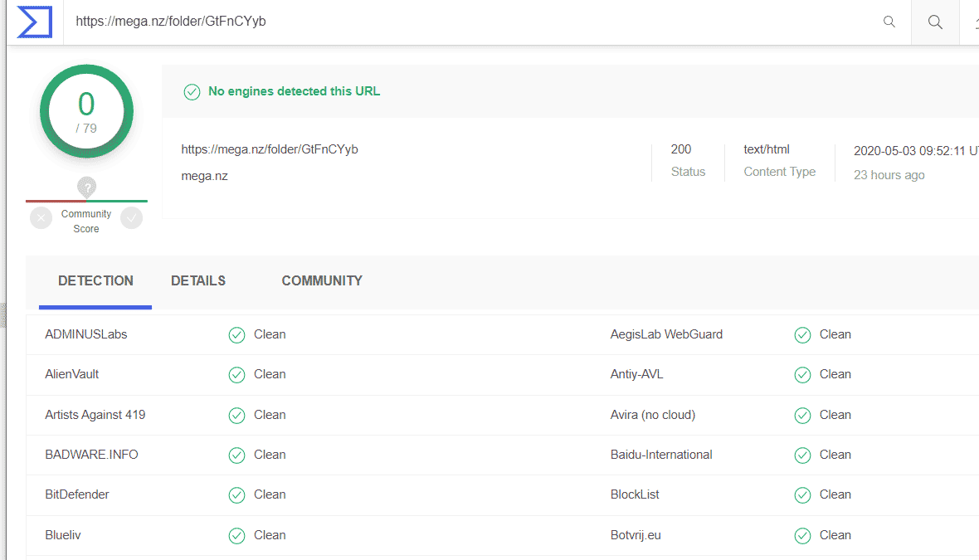
Task: Click ADMINUSLabs clean checkmark icon
Action: click(x=236, y=335)
